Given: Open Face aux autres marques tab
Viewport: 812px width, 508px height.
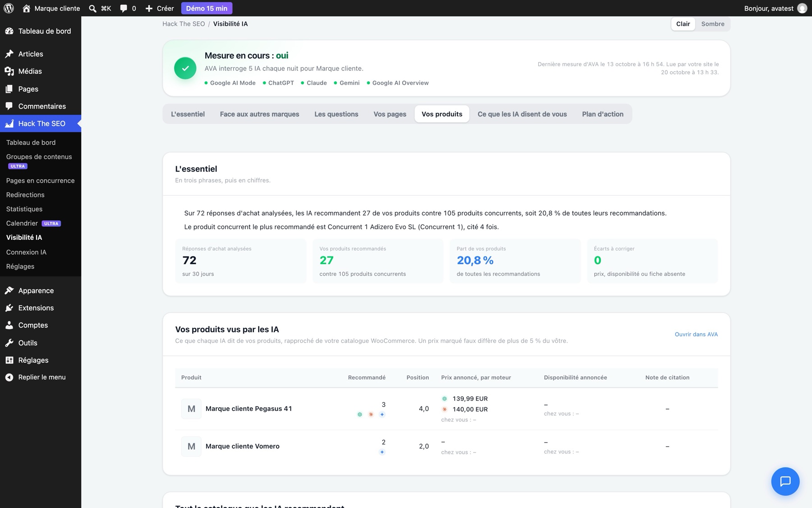Looking at the screenshot, I should [259, 114].
